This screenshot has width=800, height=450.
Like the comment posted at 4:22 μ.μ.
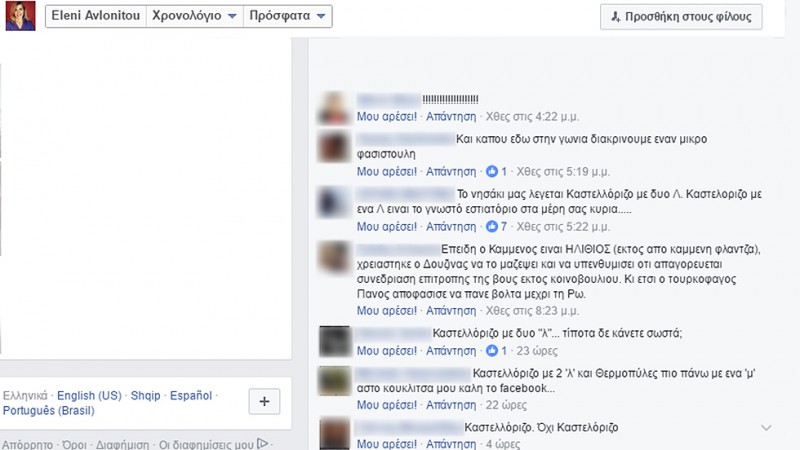(387, 116)
